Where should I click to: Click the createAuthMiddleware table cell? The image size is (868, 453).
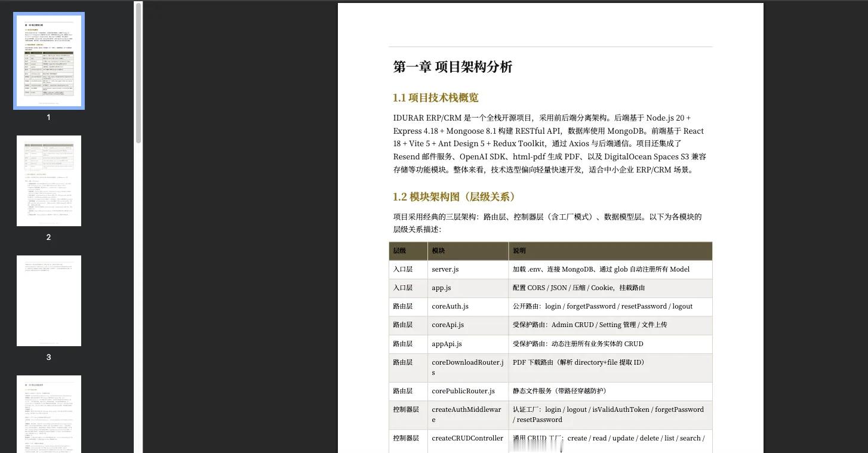click(468, 415)
